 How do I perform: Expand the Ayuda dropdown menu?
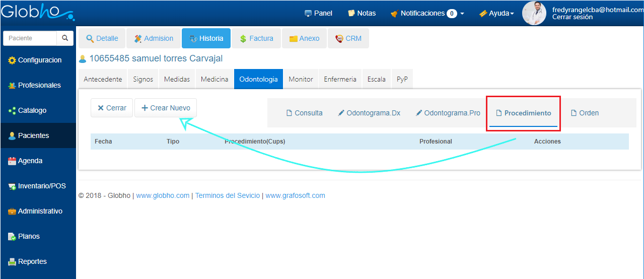(496, 13)
